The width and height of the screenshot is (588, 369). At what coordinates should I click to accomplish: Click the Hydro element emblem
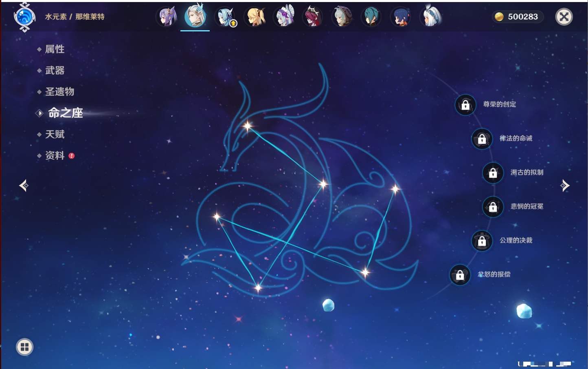(24, 17)
